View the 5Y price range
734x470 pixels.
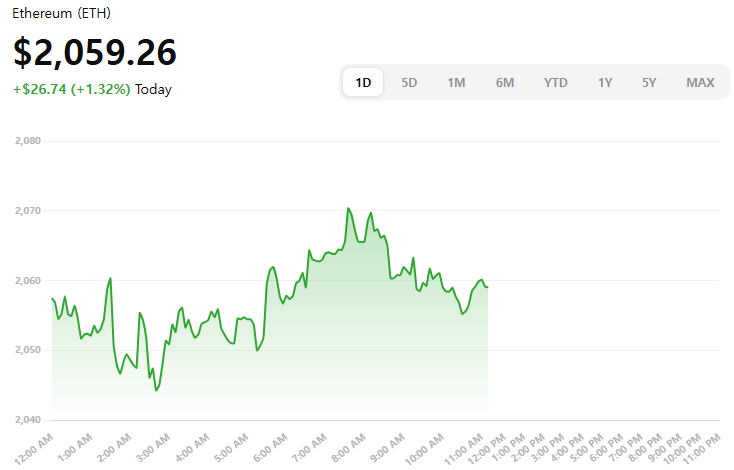pos(649,82)
